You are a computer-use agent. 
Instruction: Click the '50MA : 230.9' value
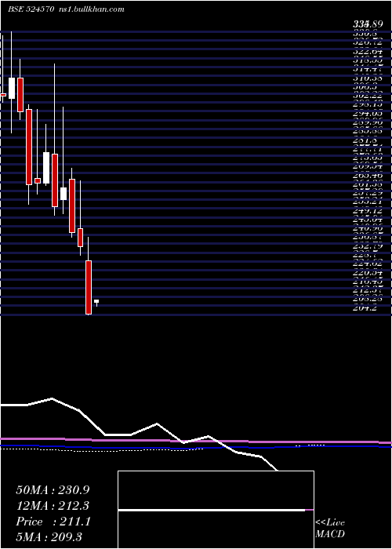53,490
